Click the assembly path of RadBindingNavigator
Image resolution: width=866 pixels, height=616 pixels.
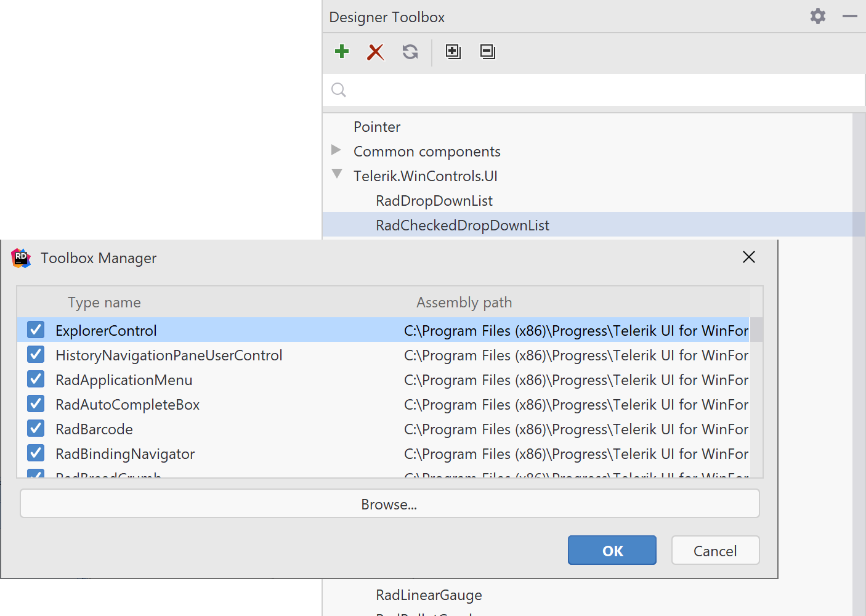[576, 454]
